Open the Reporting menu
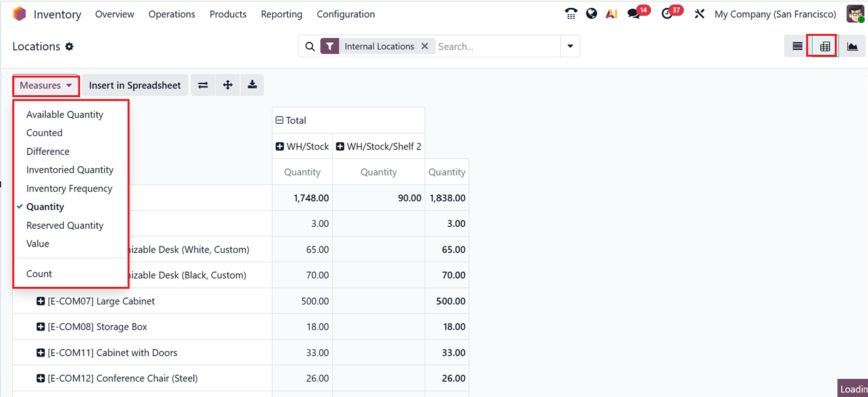 click(x=281, y=14)
